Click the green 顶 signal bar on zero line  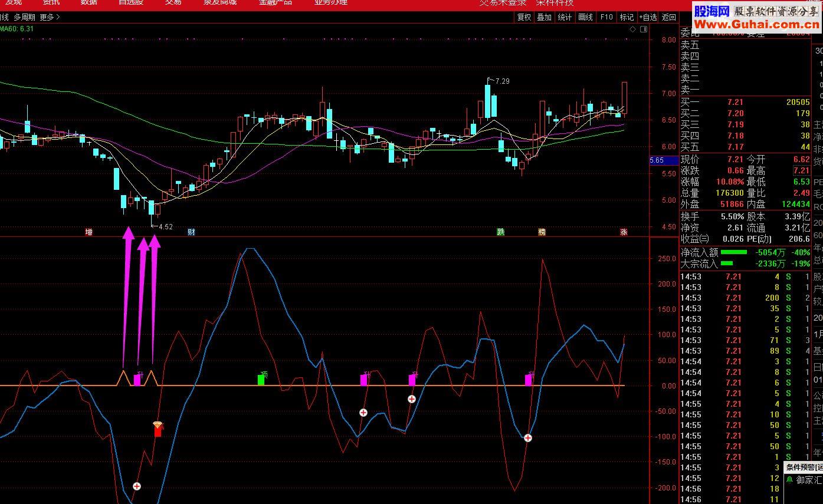click(x=261, y=379)
